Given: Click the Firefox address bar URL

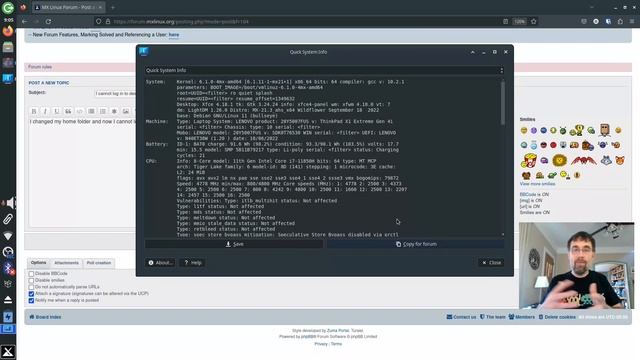Looking at the screenshot, I should coord(181,21).
